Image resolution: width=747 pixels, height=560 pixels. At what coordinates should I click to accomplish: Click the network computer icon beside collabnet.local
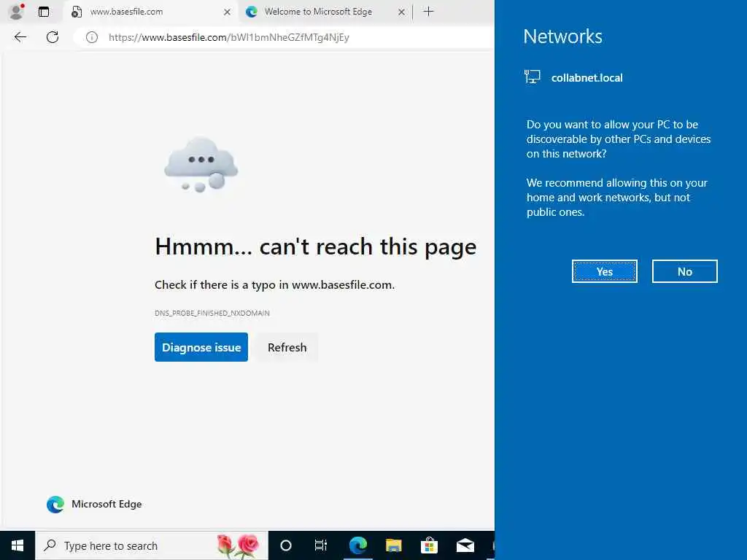tap(532, 77)
